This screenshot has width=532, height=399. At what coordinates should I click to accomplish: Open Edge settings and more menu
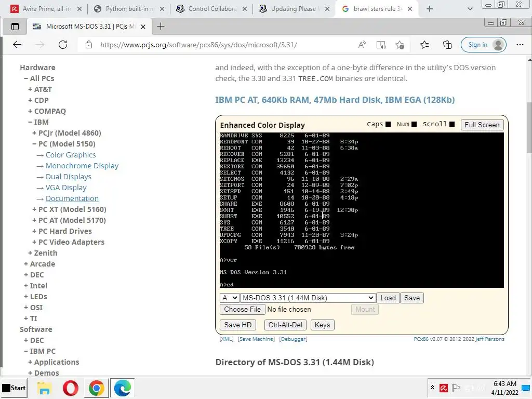coord(520,45)
